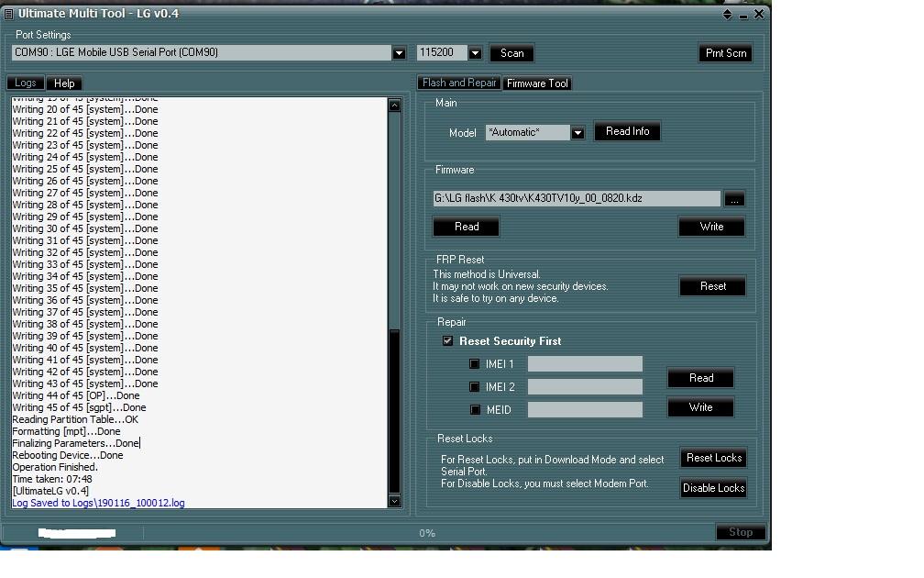Screen dimensions: 924x578
Task: Click Read button in Repair section
Action: [x=700, y=378]
